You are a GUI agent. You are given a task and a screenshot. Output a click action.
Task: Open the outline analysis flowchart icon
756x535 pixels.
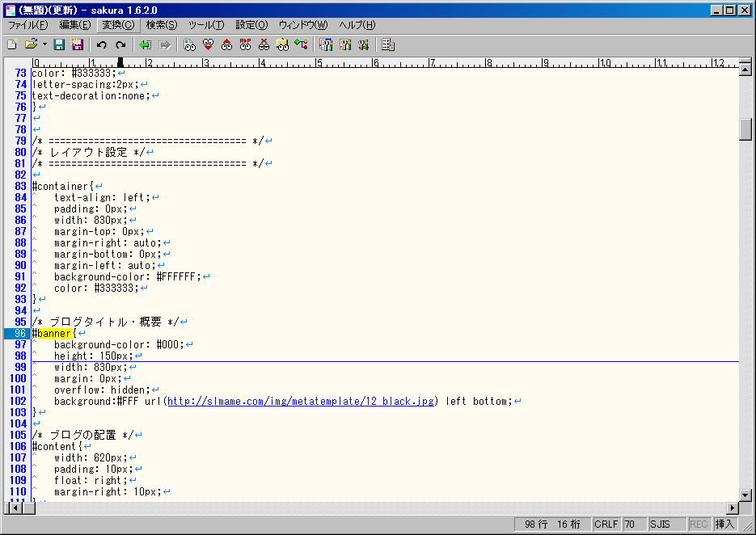tap(302, 44)
